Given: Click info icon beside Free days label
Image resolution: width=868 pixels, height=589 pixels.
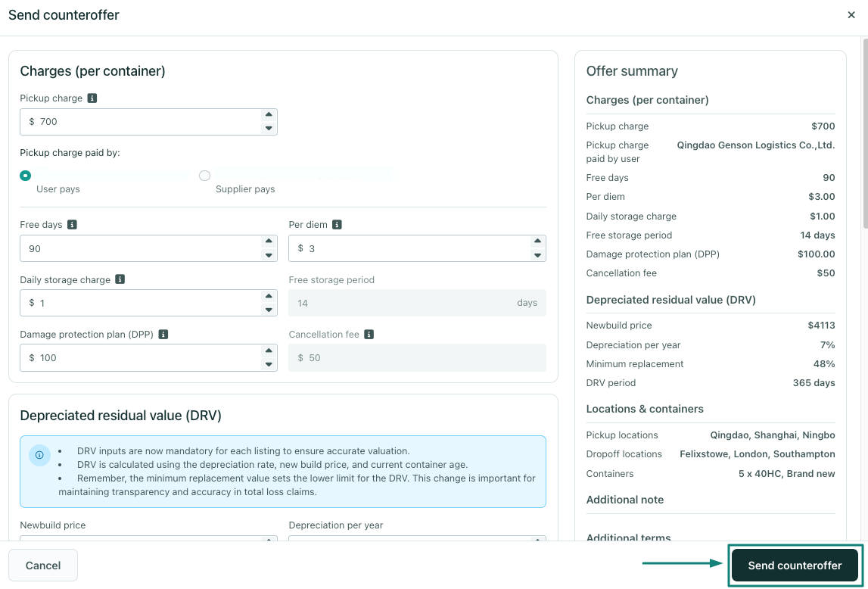Looking at the screenshot, I should pyautogui.click(x=72, y=225).
